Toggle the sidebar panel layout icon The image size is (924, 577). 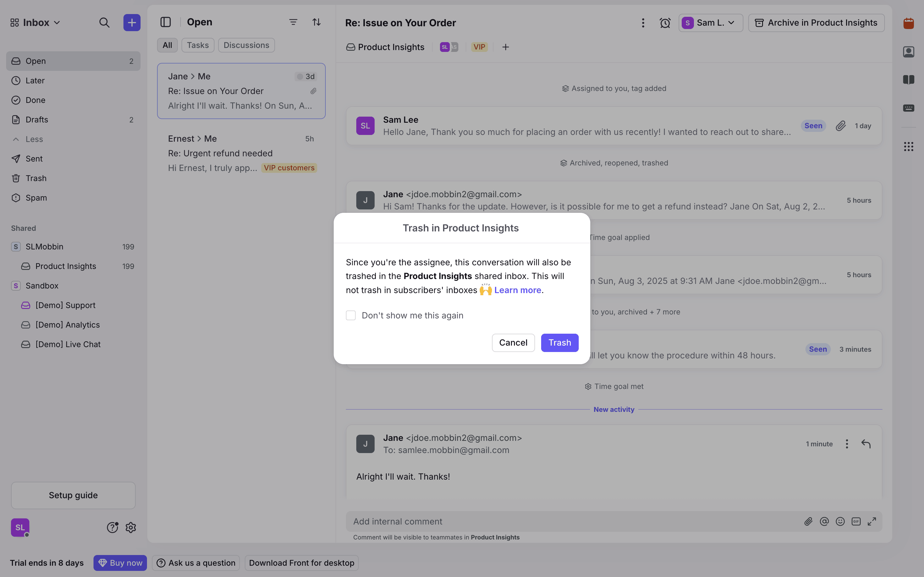click(x=165, y=22)
